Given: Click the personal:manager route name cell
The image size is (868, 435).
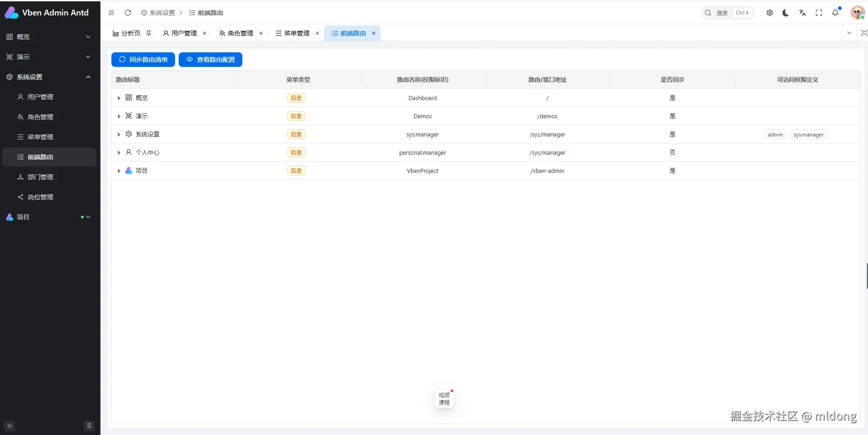Looking at the screenshot, I should (x=422, y=152).
